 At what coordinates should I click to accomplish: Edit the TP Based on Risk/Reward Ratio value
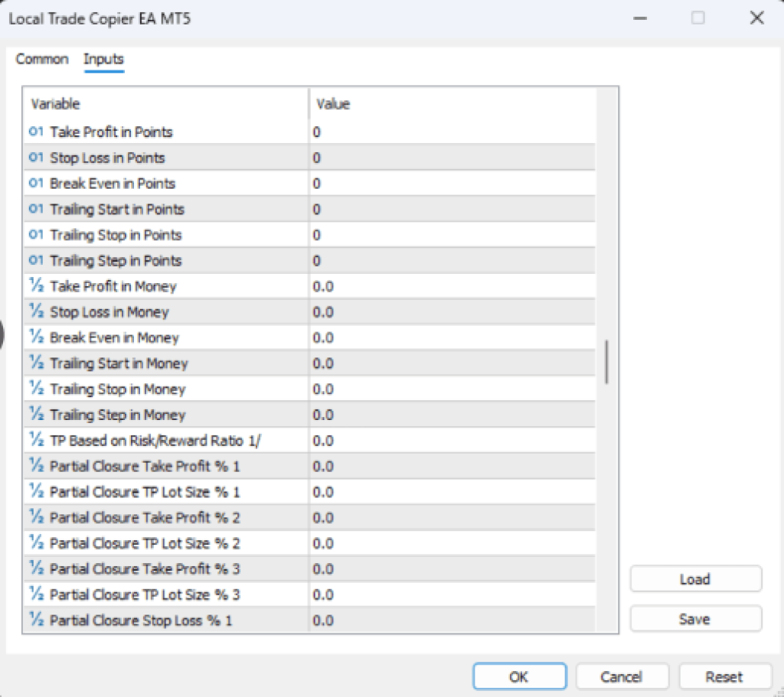pos(452,440)
